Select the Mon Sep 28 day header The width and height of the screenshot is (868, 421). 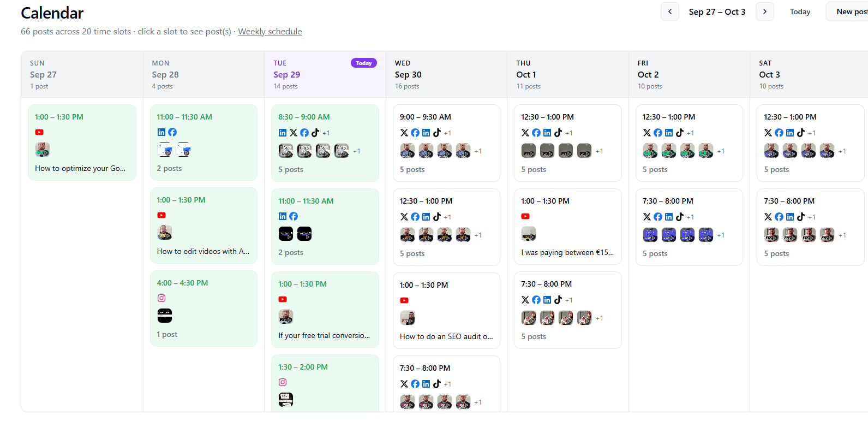203,74
